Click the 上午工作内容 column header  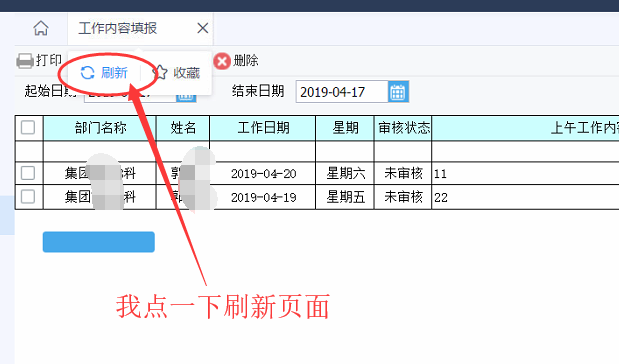(525, 128)
